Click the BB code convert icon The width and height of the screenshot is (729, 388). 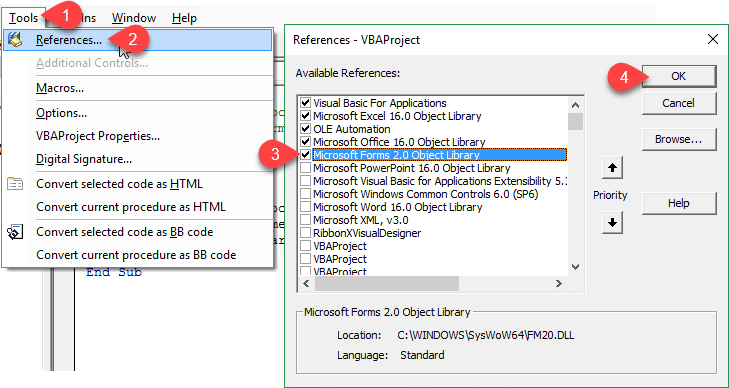pos(15,231)
